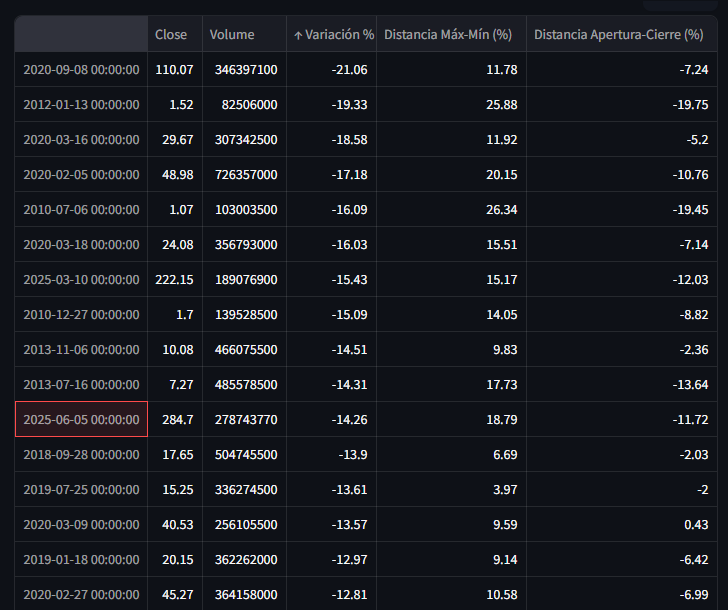Select the date cell 2010-12-27 00:00:00
Viewport: 728px width, 610px height.
coord(81,314)
